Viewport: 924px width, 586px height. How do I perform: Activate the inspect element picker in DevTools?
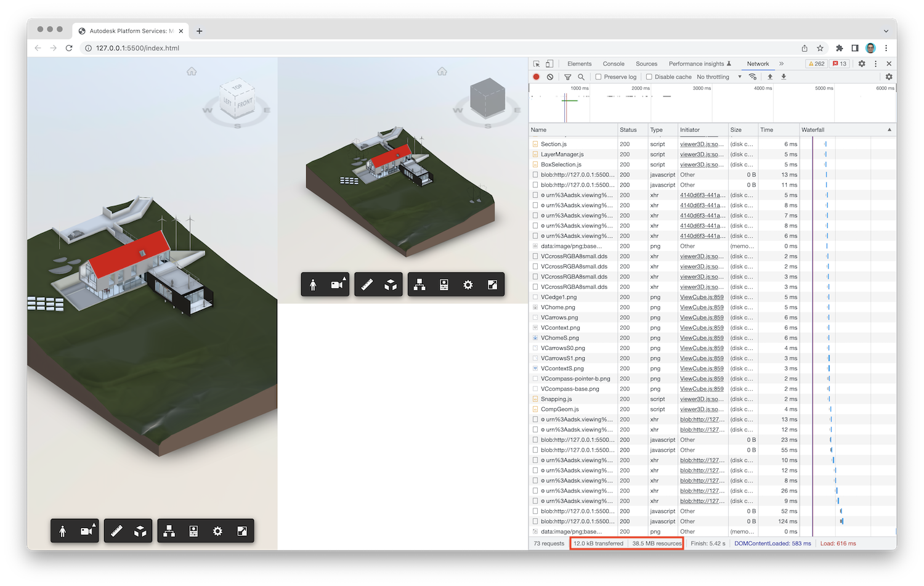click(535, 63)
